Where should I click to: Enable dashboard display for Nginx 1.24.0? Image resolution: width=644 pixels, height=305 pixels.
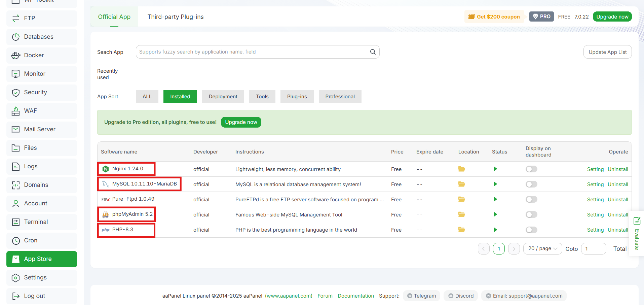point(531,169)
